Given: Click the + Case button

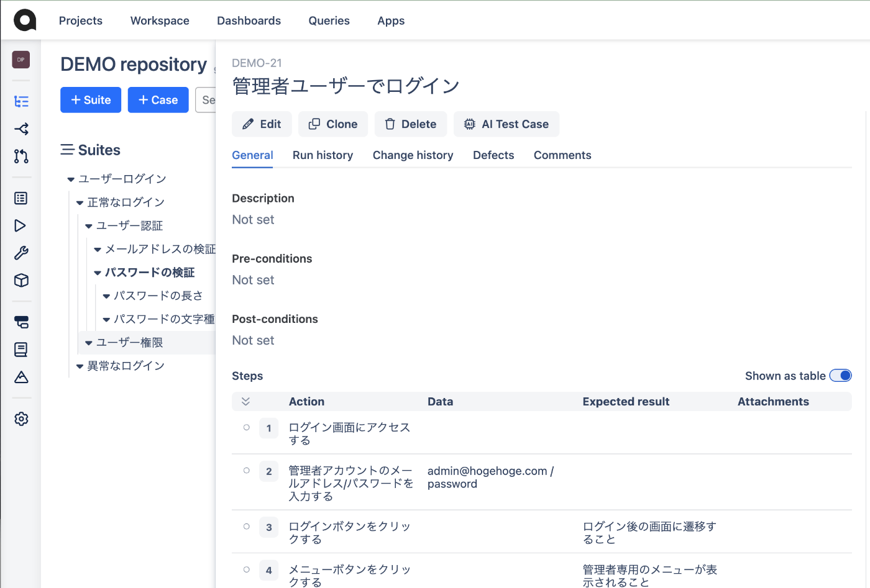Looking at the screenshot, I should coord(158,100).
